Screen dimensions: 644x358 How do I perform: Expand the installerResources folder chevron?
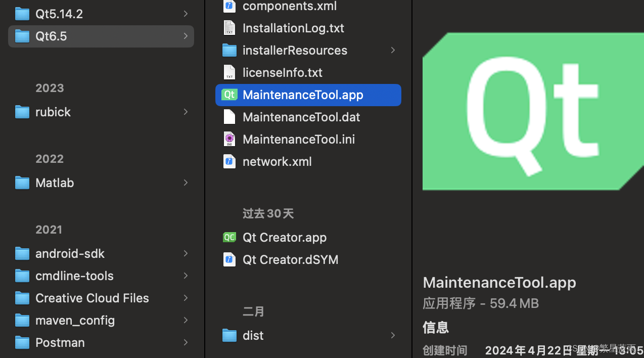click(393, 50)
